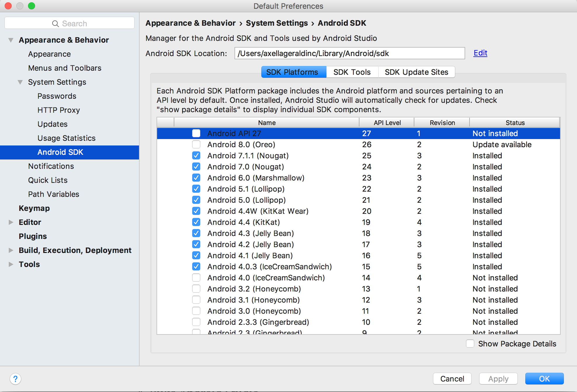Select HTTP Proxy in the sidebar
Image resolution: width=577 pixels, height=392 pixels.
58,110
